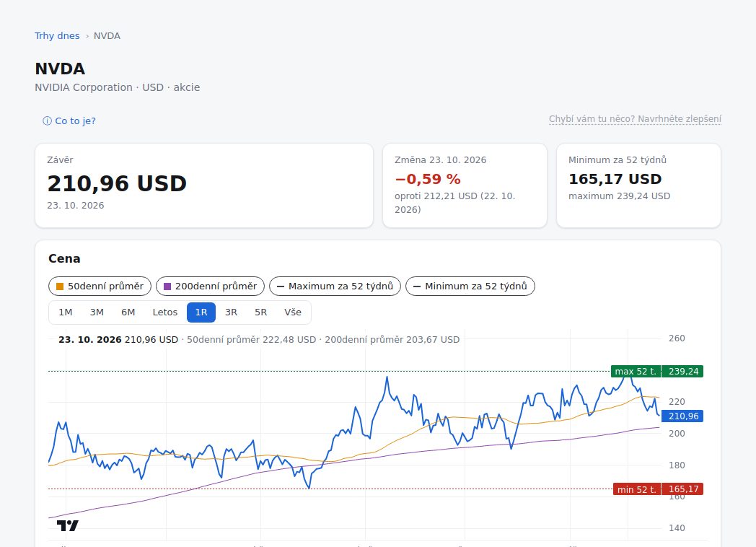The width and height of the screenshot is (756, 547).
Task: Choose the Letos year-to-date range
Action: [165, 312]
